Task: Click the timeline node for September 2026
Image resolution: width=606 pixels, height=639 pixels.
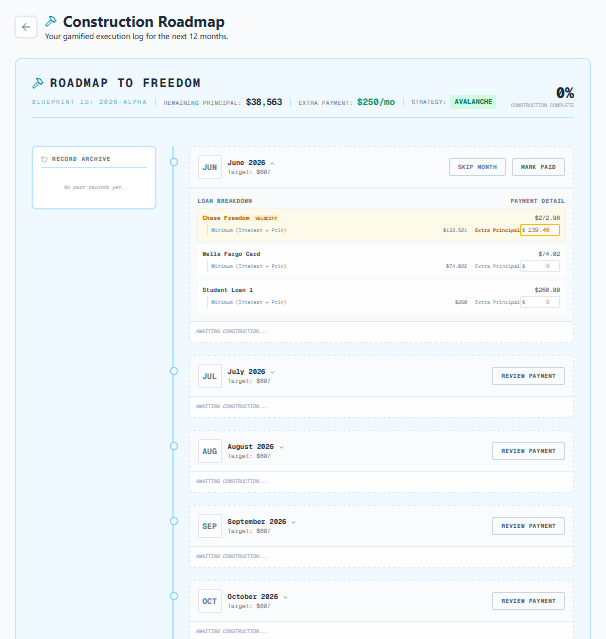Action: tap(174, 521)
